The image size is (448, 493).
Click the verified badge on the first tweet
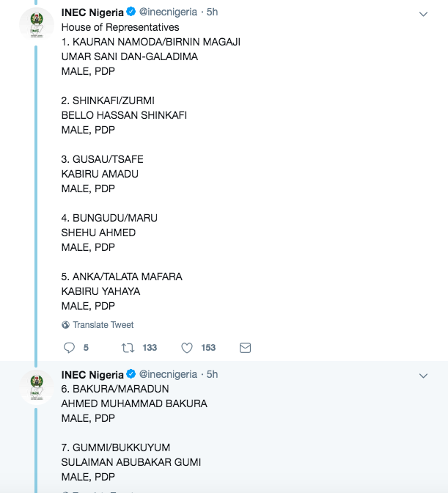(x=131, y=12)
